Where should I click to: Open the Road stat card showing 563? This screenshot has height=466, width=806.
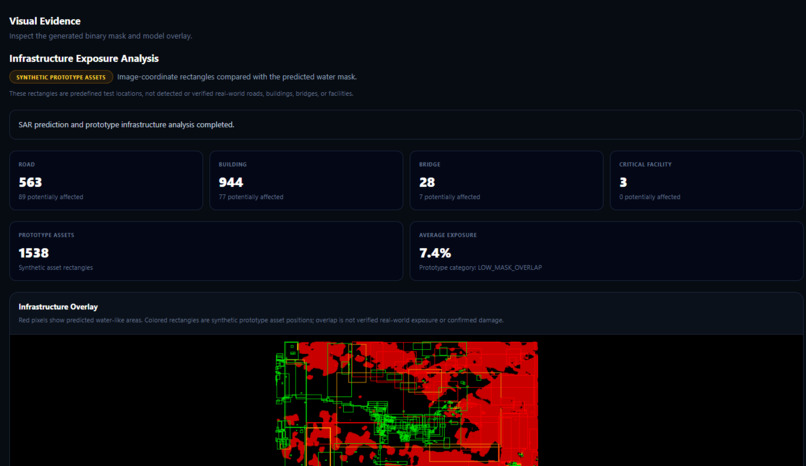pos(106,180)
